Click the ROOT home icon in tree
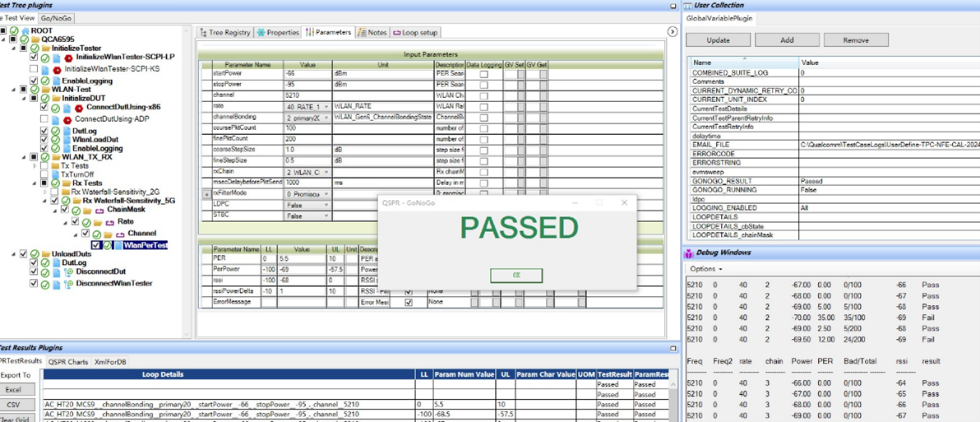This screenshot has height=422, width=980. click(25, 30)
